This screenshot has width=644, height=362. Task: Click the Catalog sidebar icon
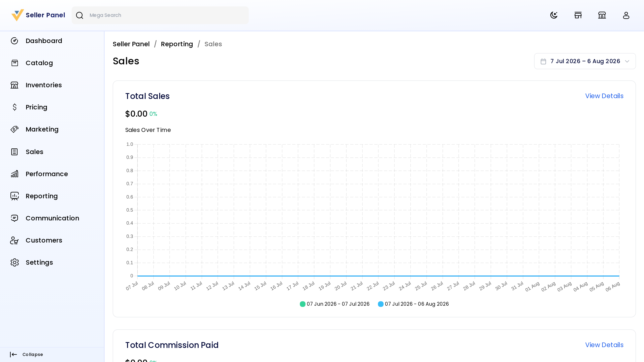point(14,63)
